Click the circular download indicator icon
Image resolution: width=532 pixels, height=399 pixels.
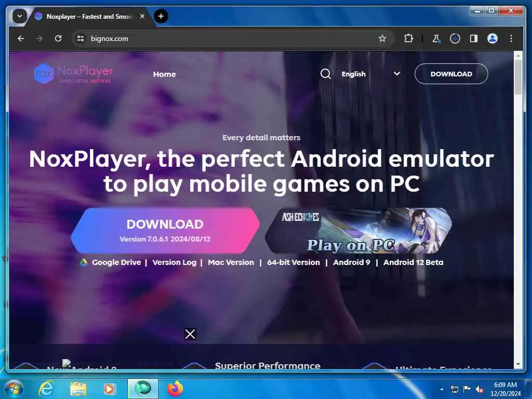tap(455, 38)
